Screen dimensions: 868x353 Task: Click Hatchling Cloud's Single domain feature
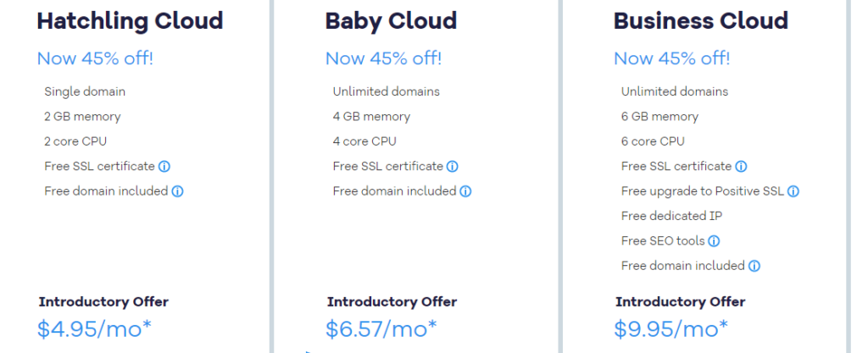click(85, 91)
